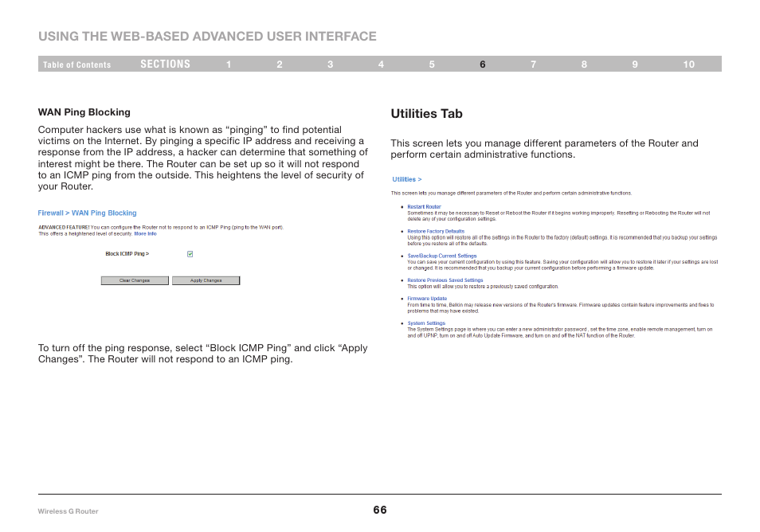Click the Utilities > breadcrumb heading
This screenshot has width=760, height=532.
click(x=406, y=179)
